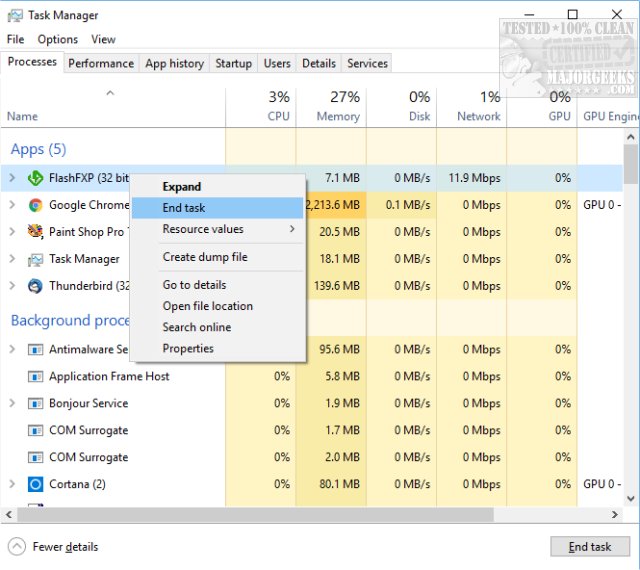640x570 pixels.
Task: Click the Task Manager process icon
Action: 35,259
